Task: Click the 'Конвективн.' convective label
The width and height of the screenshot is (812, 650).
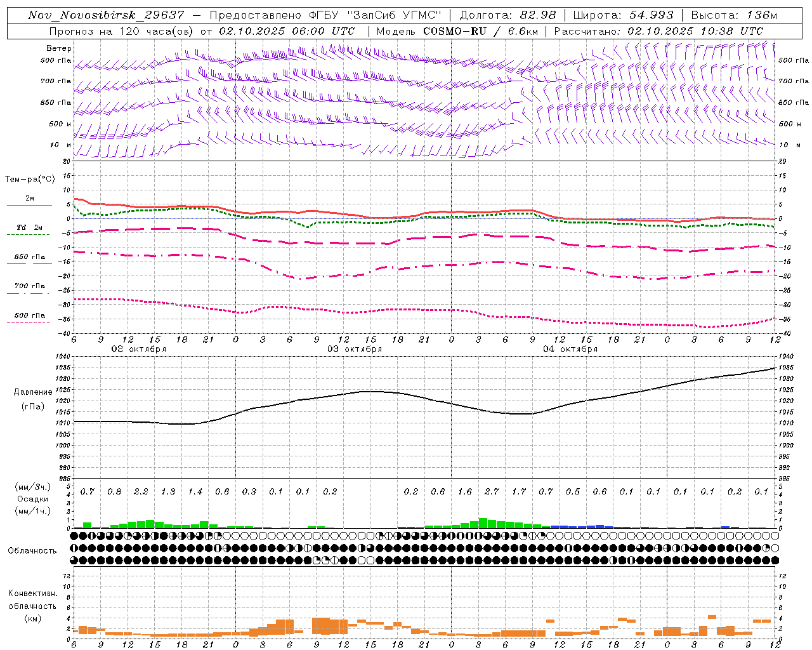Action: 33,594
